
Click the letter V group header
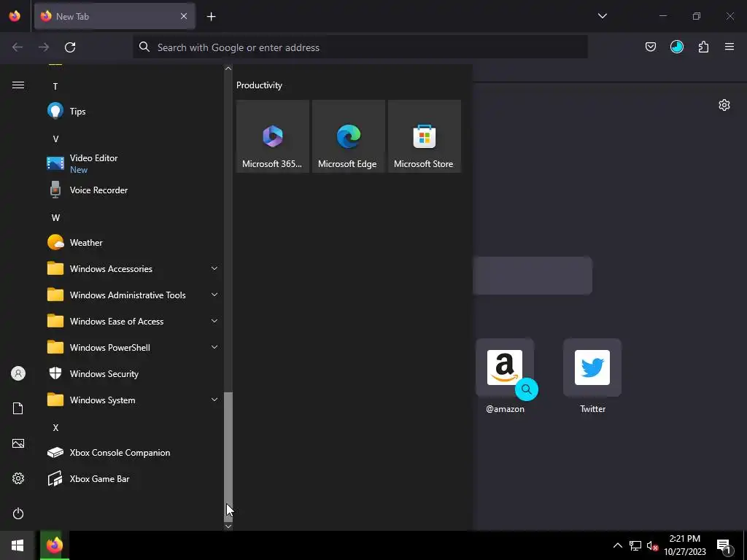point(55,139)
